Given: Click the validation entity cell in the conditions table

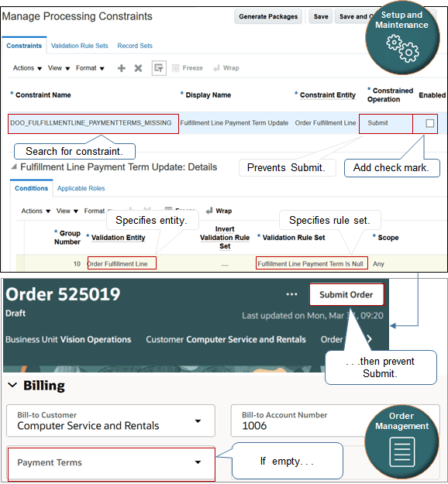Looking at the screenshot, I should 122,263.
